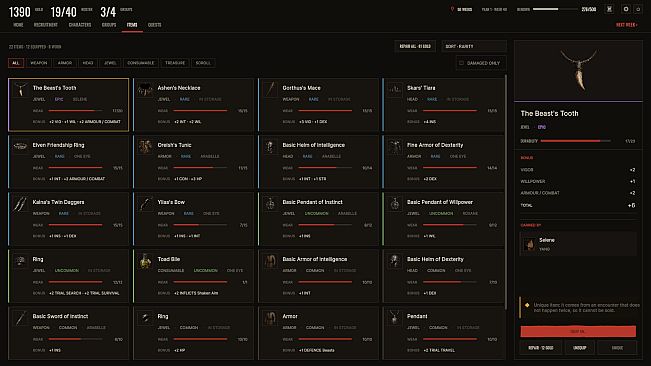This screenshot has width=651, height=366.
Task: Click the Toad Bile consumable icon
Action: [145, 261]
